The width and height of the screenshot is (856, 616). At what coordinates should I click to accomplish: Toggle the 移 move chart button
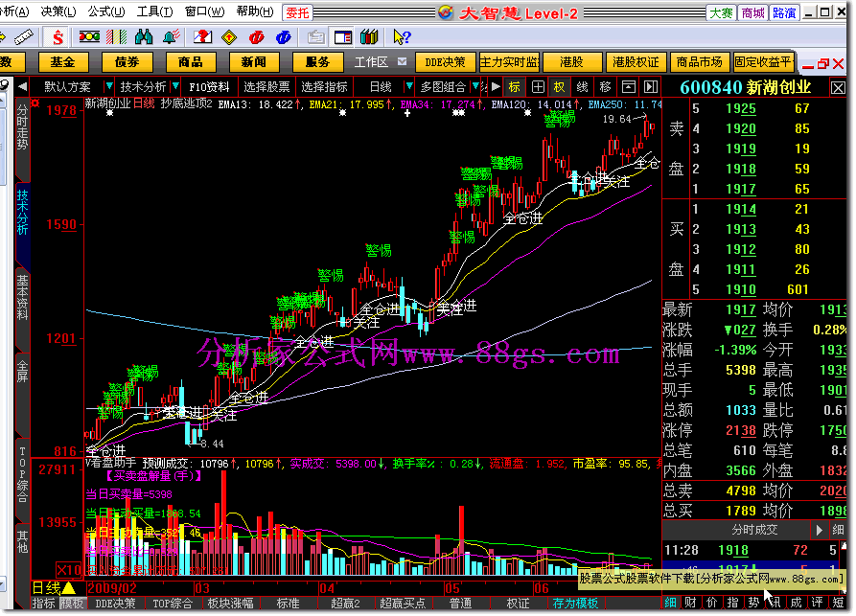point(606,87)
